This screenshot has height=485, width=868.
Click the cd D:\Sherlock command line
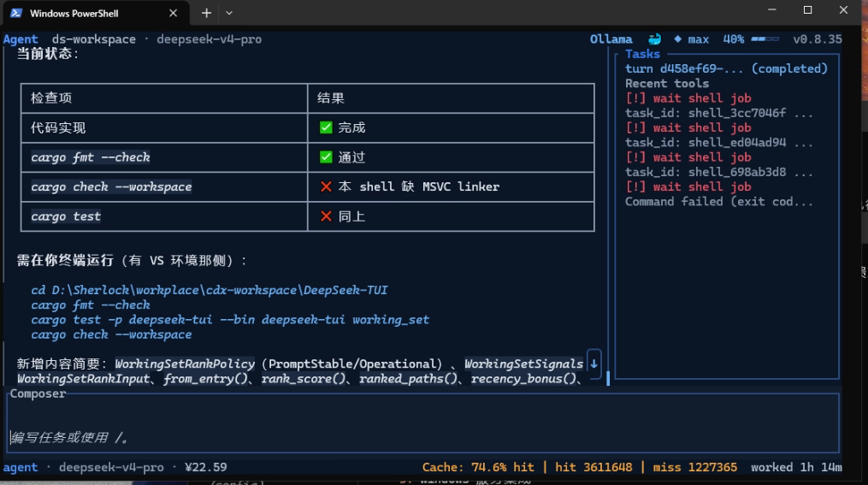(x=210, y=290)
